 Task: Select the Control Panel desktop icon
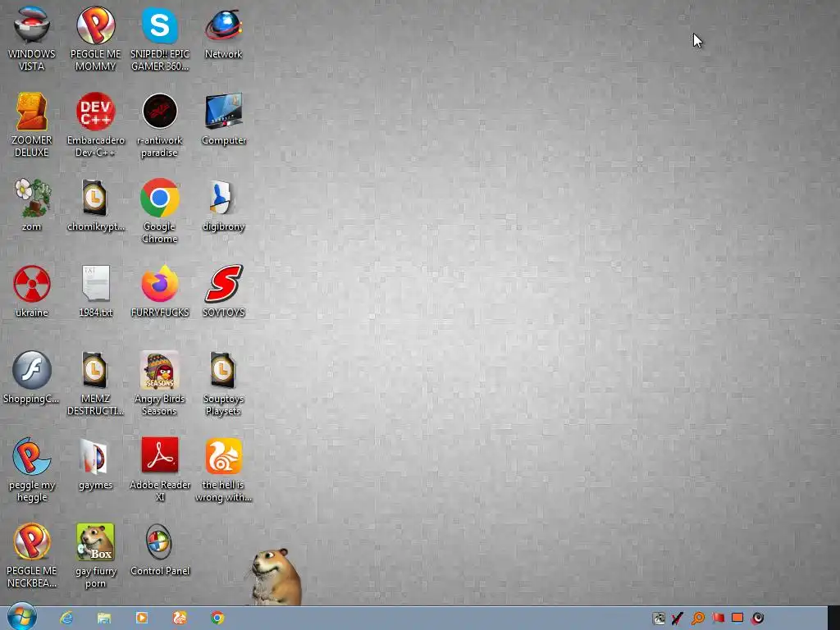[x=160, y=550]
